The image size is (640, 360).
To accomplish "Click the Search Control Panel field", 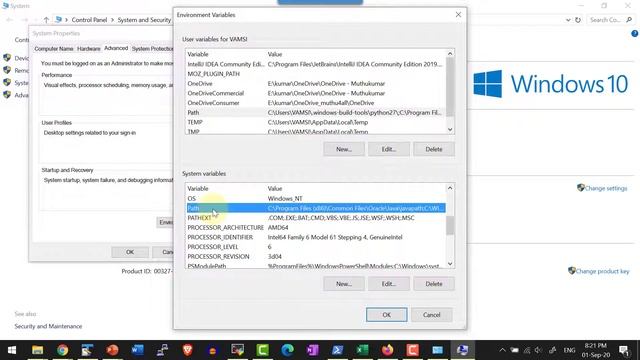I will [x=610, y=20].
